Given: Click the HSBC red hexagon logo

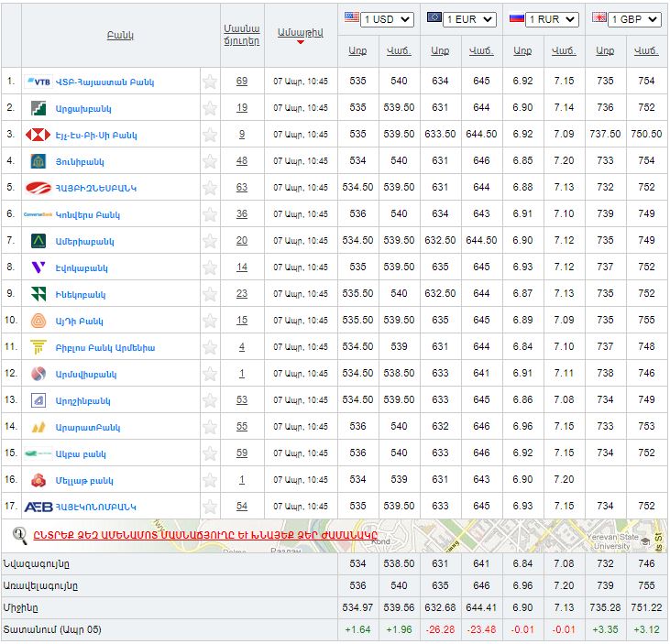Looking at the screenshot, I should [x=38, y=135].
